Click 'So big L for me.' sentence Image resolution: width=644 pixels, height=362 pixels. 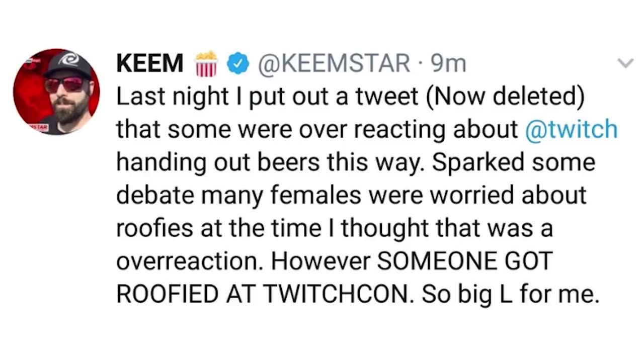(x=511, y=295)
